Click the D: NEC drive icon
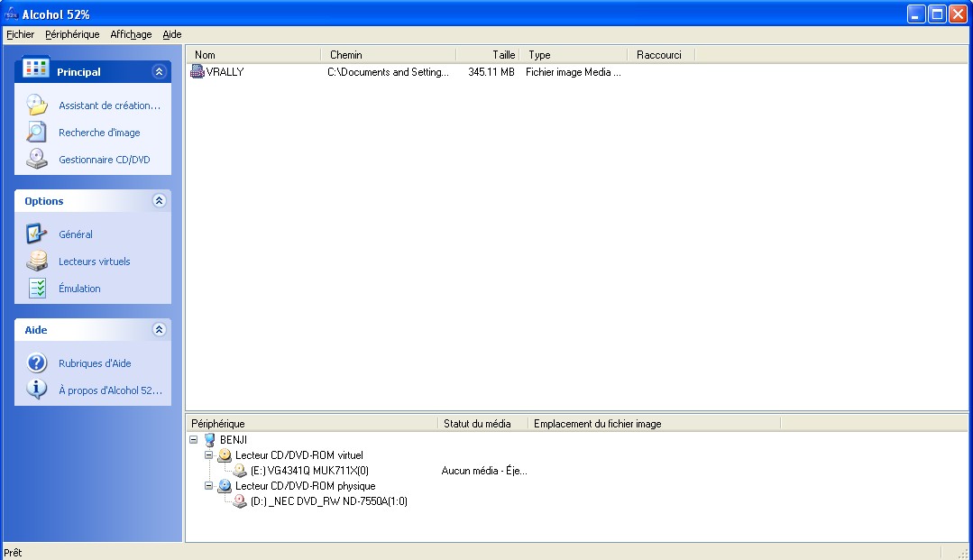Image resolution: width=973 pixels, height=560 pixels. (x=240, y=501)
